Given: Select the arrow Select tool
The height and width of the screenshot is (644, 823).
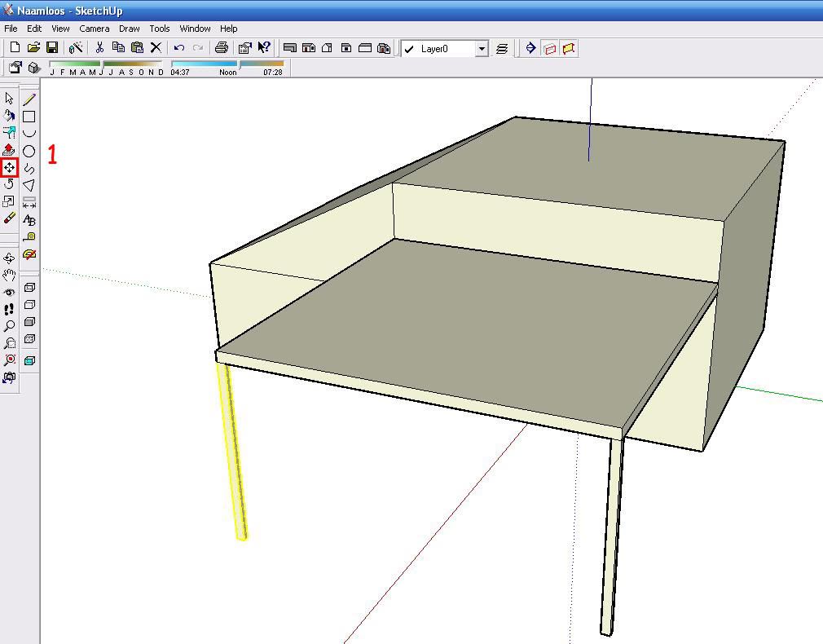Looking at the screenshot, I should click(x=9, y=98).
